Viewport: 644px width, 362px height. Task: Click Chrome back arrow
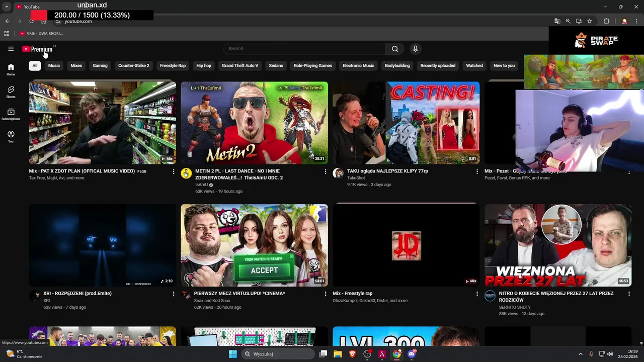point(7,21)
